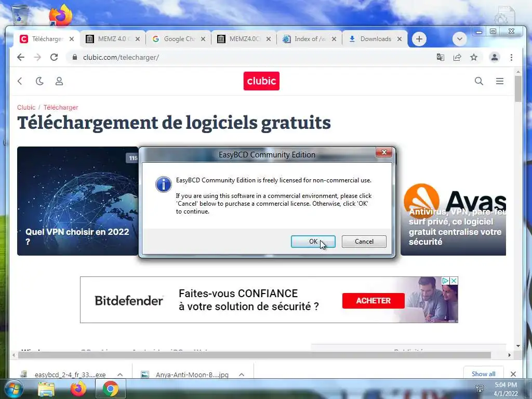The image size is (532, 399).
Task: View site security lock info
Action: click(75, 57)
